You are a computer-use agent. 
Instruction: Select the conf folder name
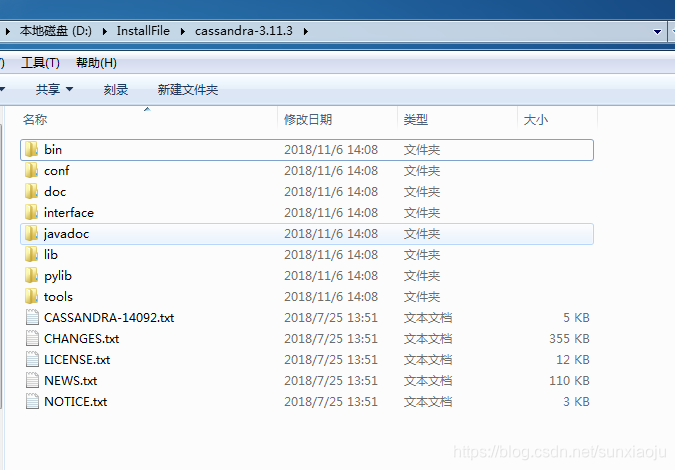[56, 171]
